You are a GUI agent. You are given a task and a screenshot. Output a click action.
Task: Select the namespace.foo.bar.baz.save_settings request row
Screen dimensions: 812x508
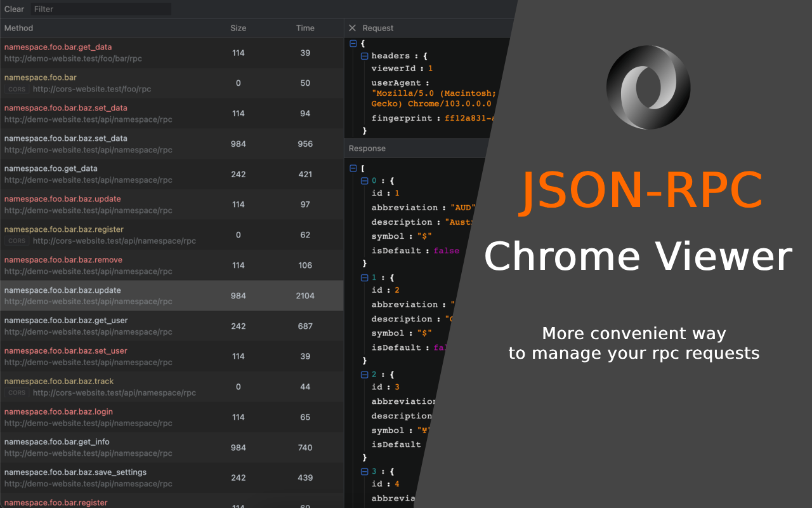[172, 478]
